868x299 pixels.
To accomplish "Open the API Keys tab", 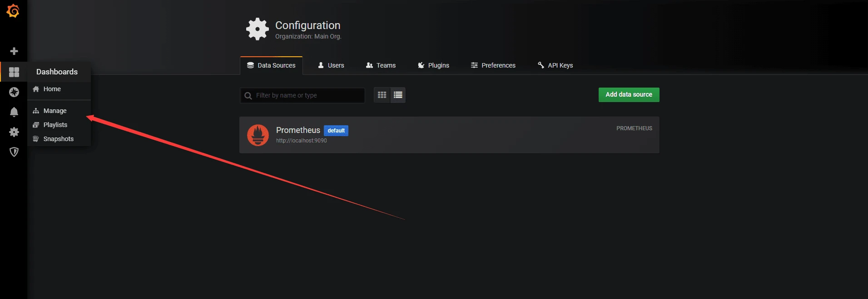I will (x=555, y=65).
